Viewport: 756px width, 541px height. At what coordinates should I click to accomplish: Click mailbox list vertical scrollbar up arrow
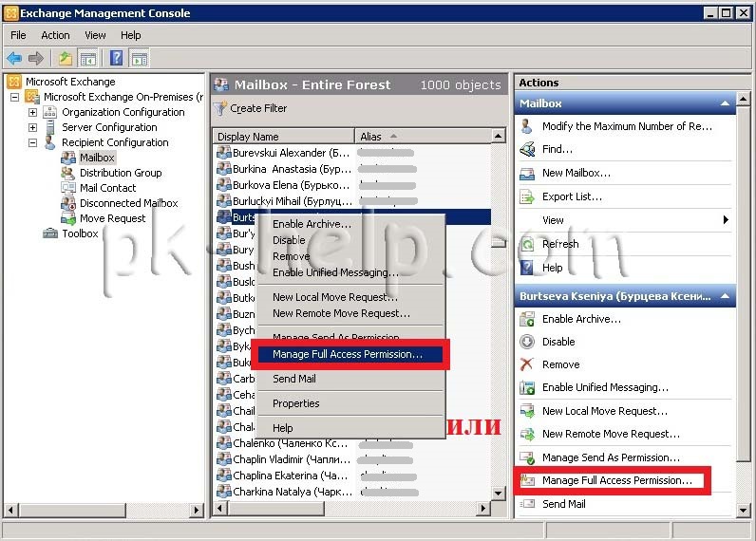click(x=499, y=136)
